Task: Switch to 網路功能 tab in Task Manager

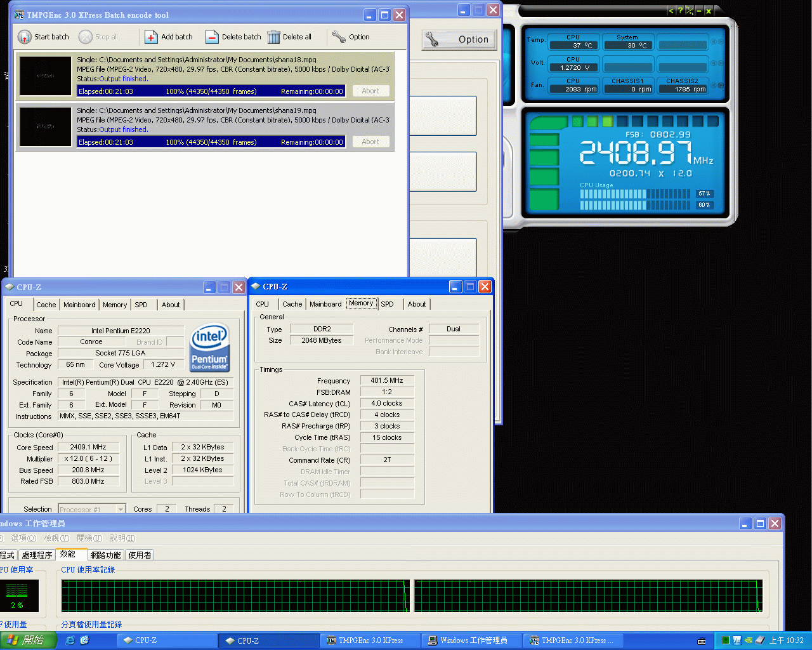Action: pyautogui.click(x=105, y=555)
